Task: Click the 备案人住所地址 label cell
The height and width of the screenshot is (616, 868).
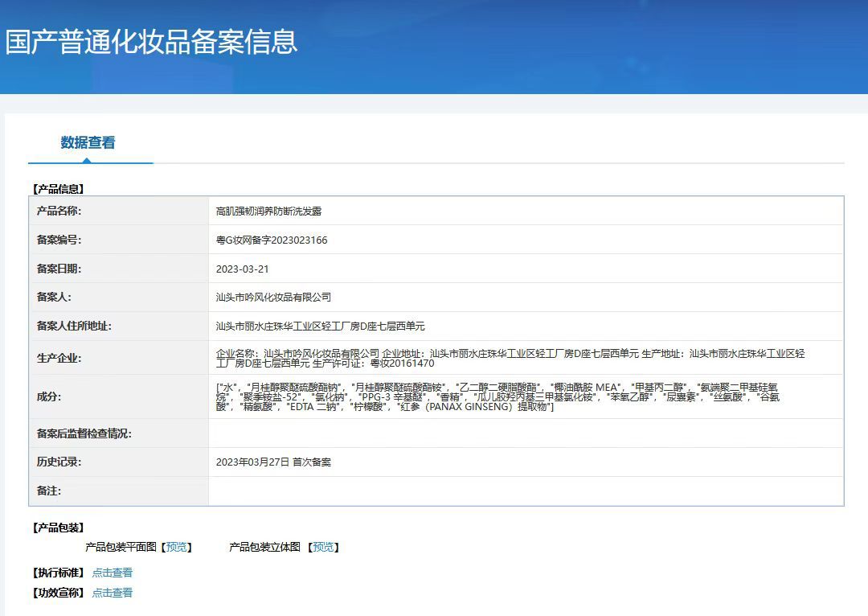Action: 118,326
